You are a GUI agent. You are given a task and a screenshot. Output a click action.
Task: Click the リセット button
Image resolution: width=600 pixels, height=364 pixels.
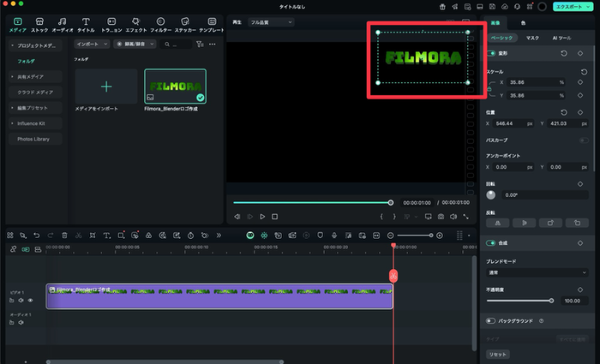(x=498, y=354)
